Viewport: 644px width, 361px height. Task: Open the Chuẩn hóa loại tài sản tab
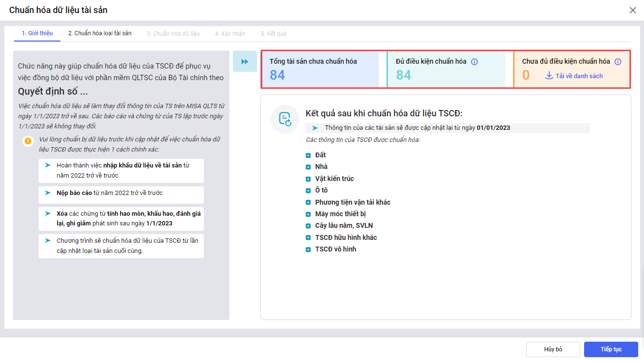100,33
